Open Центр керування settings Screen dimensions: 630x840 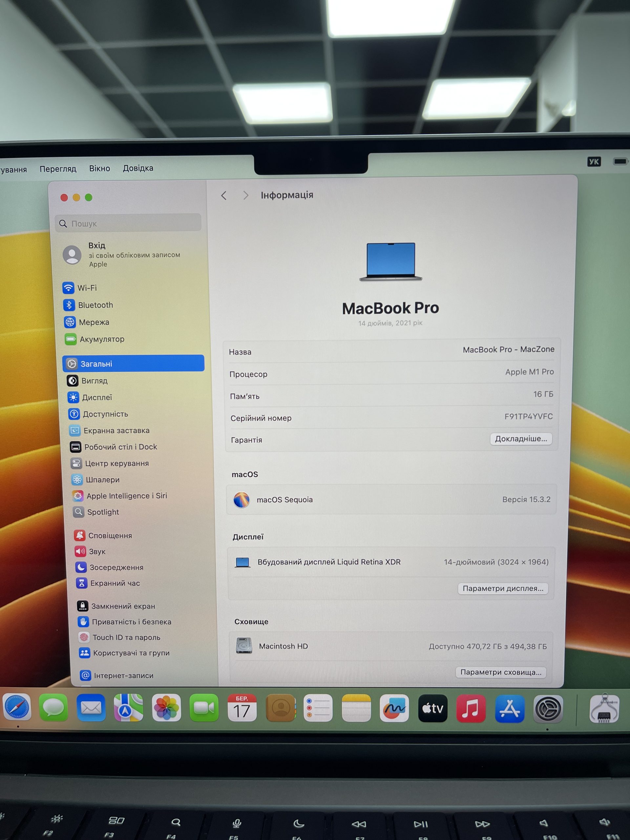(x=110, y=463)
